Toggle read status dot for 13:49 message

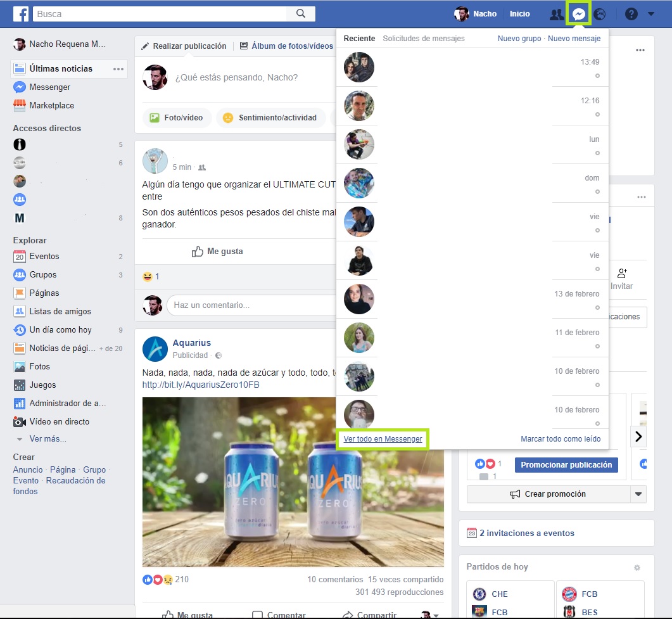[x=597, y=76]
